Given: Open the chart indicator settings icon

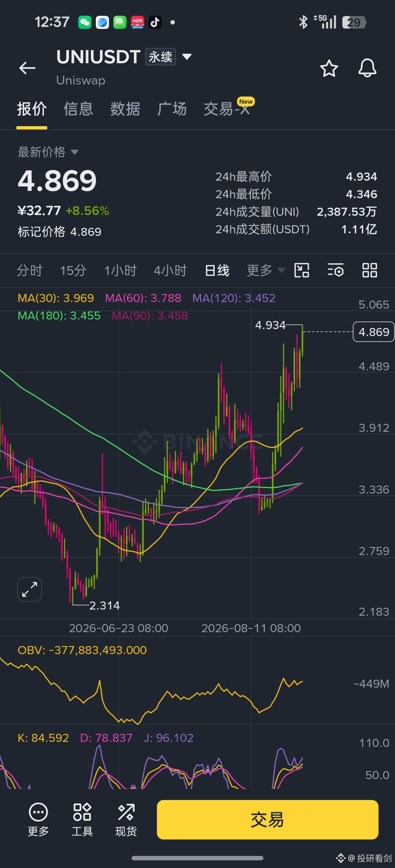Looking at the screenshot, I should point(335,271).
